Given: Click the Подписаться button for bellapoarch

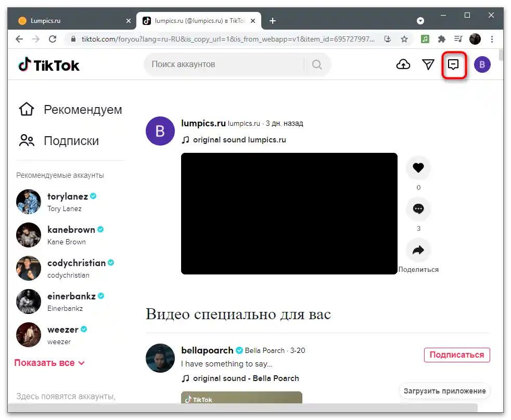Looking at the screenshot, I should pyautogui.click(x=456, y=355).
